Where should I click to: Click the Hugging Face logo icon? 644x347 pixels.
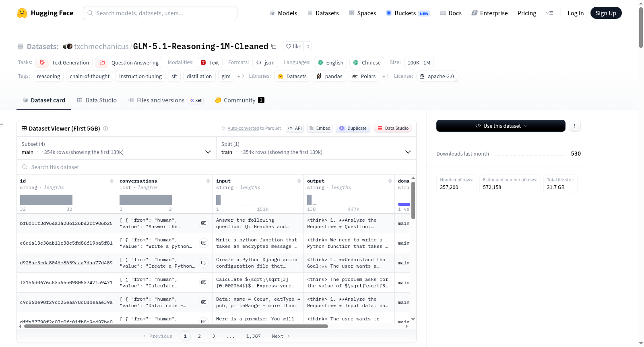pos(22,13)
